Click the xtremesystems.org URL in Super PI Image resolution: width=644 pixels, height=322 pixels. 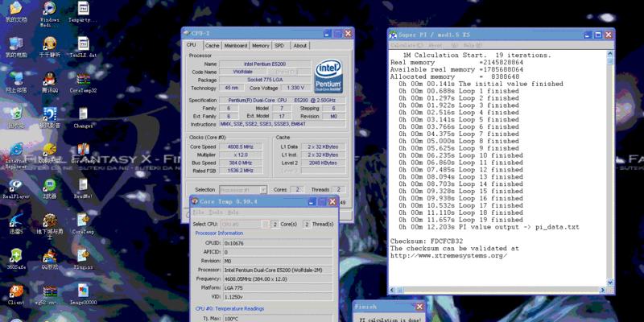[448, 255]
